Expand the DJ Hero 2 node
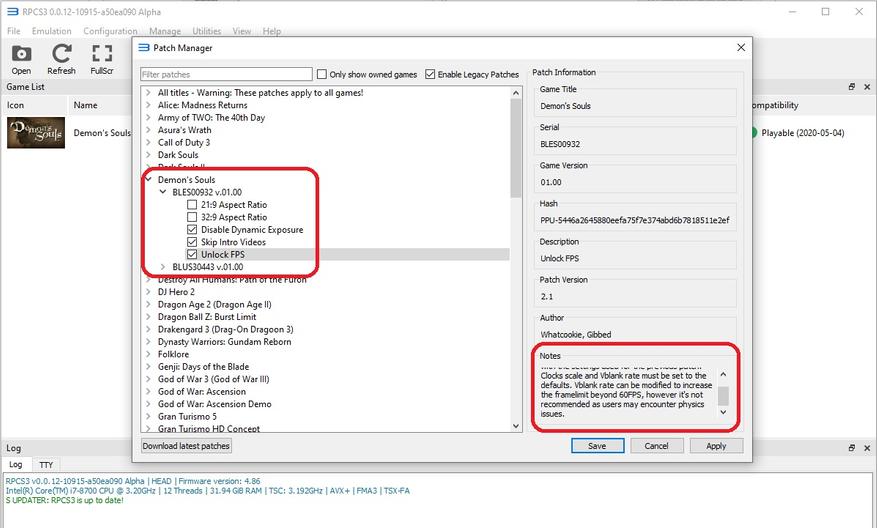 pyautogui.click(x=148, y=292)
